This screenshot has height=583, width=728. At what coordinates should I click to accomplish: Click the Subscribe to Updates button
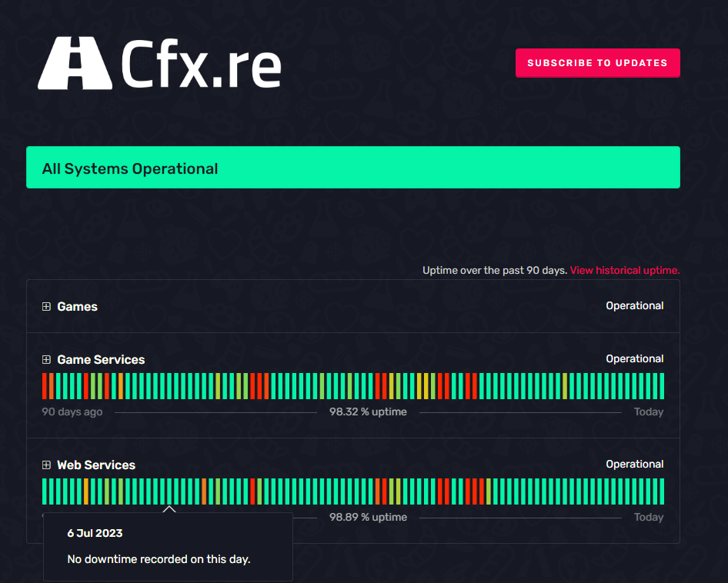(597, 63)
